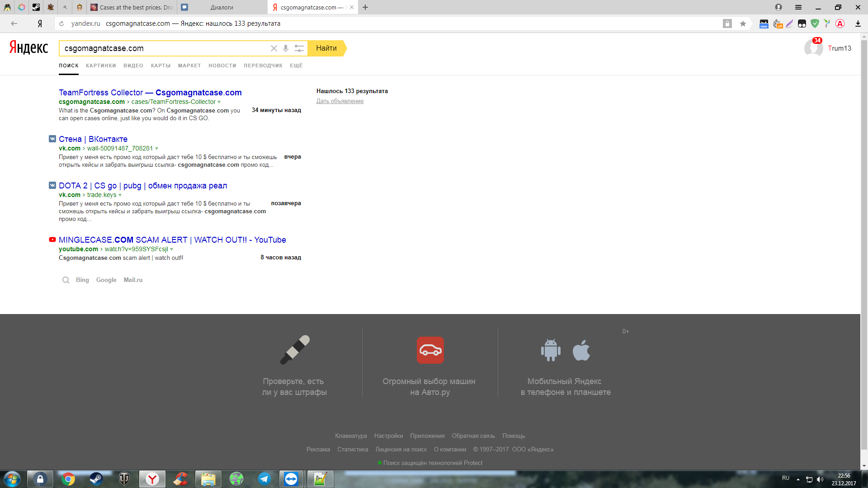Switch to the pinned Steam tab

coord(36,7)
